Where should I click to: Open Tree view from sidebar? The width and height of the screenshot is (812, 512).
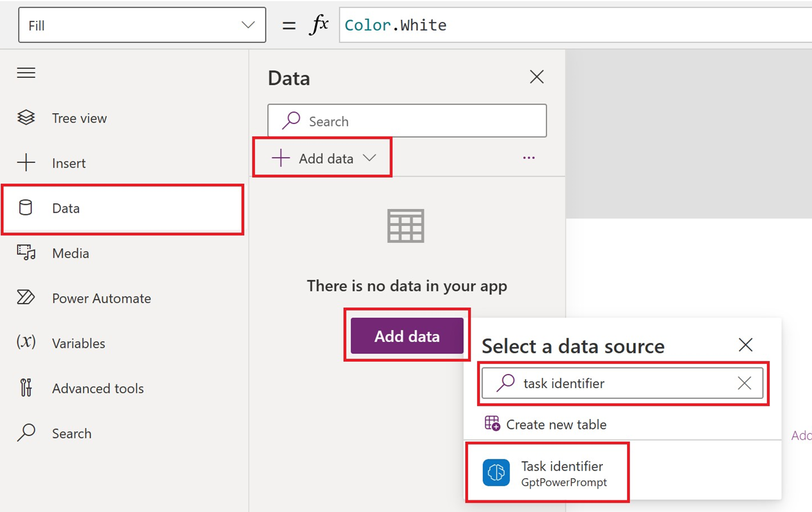point(79,118)
